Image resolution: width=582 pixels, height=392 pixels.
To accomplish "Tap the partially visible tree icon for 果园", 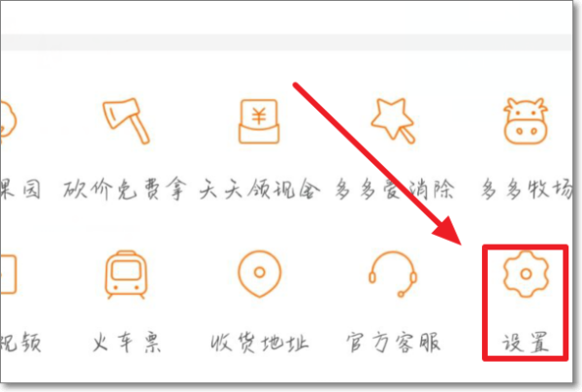I will pyautogui.click(x=8, y=121).
